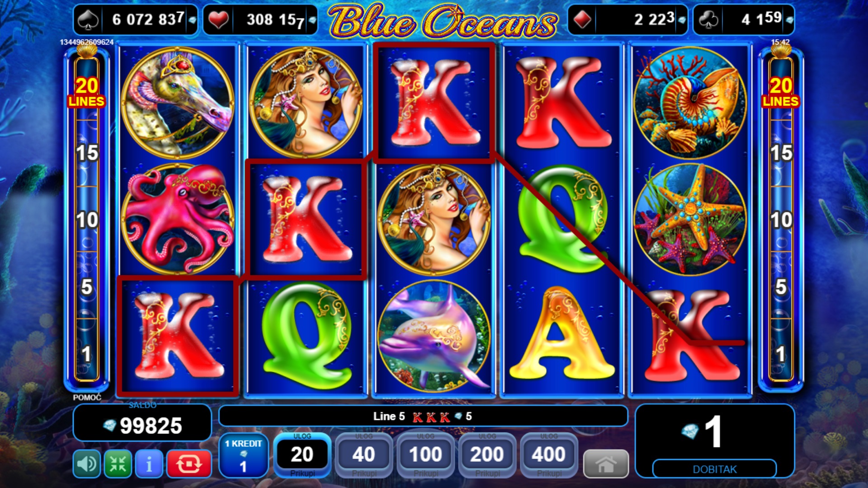Spin with the 40 bet button

click(364, 455)
